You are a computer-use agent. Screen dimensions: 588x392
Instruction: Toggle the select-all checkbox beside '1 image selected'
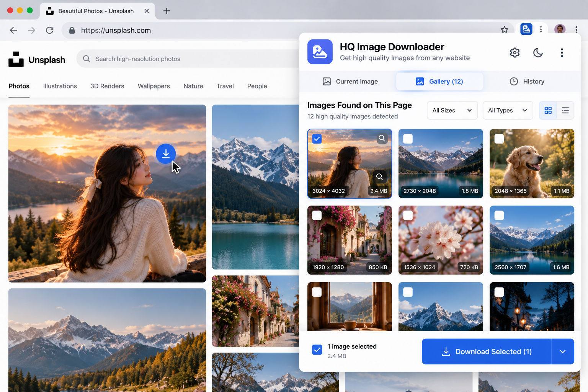317,350
